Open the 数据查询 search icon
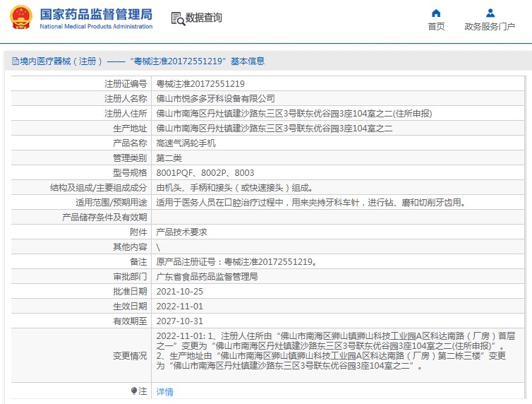Viewport: 532px width, 404px height. [x=178, y=18]
